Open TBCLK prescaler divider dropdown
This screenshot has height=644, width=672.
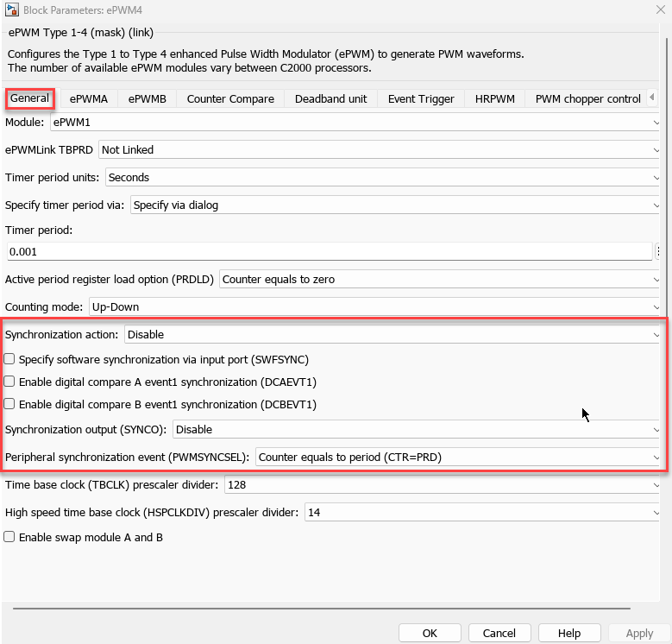tap(442, 485)
